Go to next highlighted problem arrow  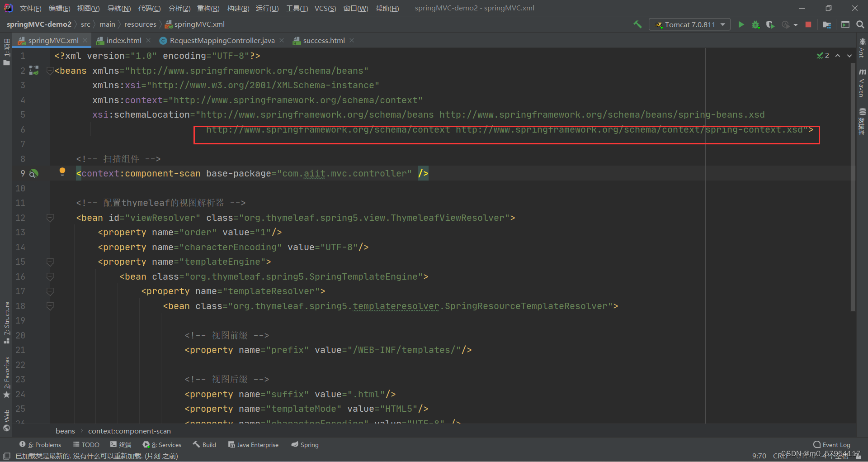[x=849, y=55]
